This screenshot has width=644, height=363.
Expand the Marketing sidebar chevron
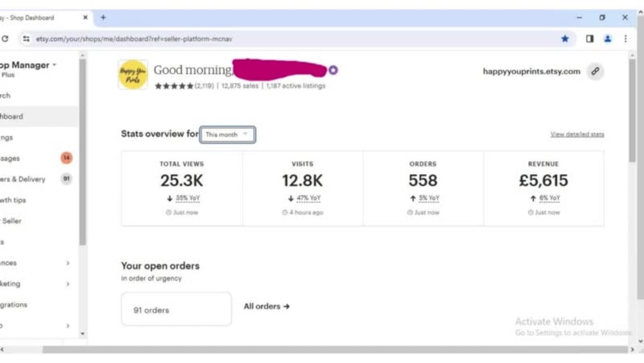68,284
